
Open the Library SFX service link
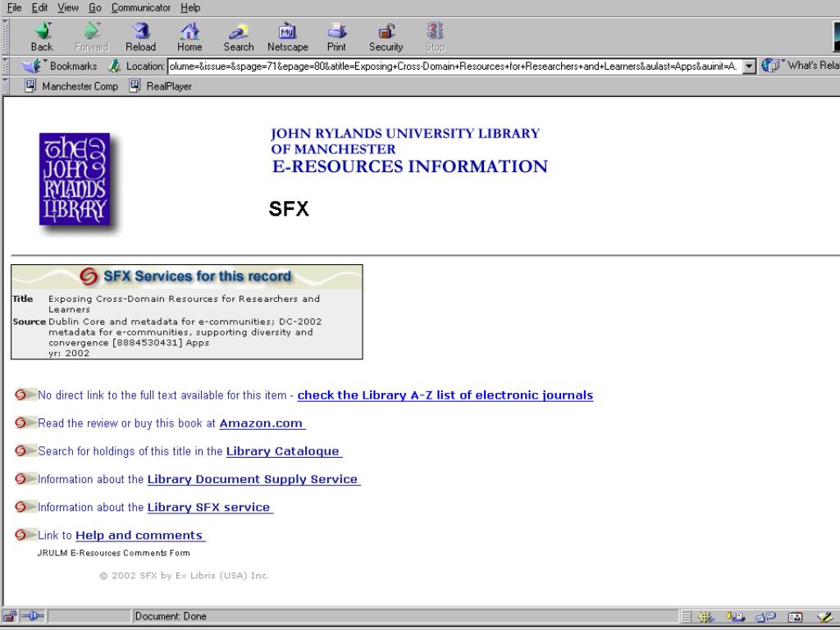[209, 507]
